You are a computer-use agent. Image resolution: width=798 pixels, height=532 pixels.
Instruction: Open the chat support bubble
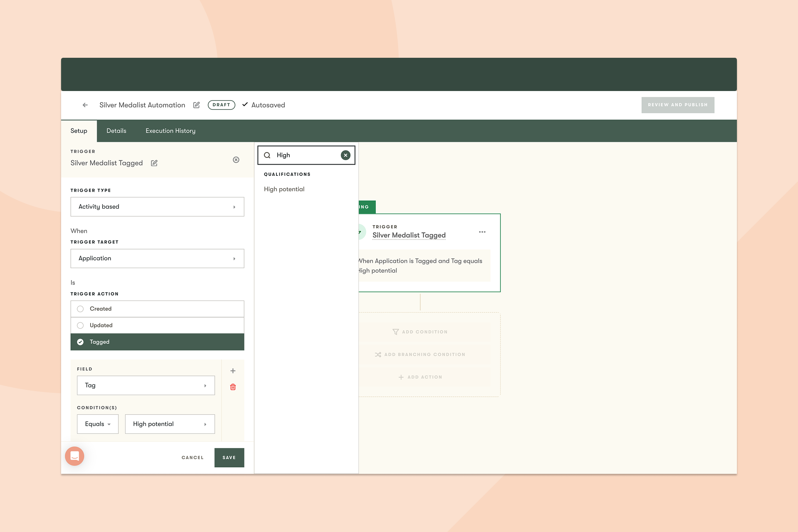click(75, 456)
